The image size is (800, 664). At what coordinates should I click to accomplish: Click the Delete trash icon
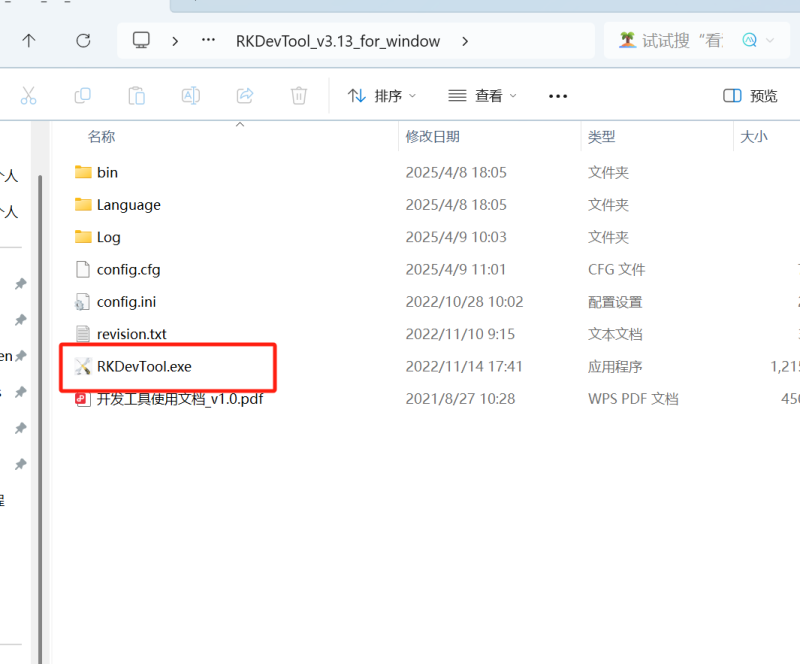pos(298,96)
